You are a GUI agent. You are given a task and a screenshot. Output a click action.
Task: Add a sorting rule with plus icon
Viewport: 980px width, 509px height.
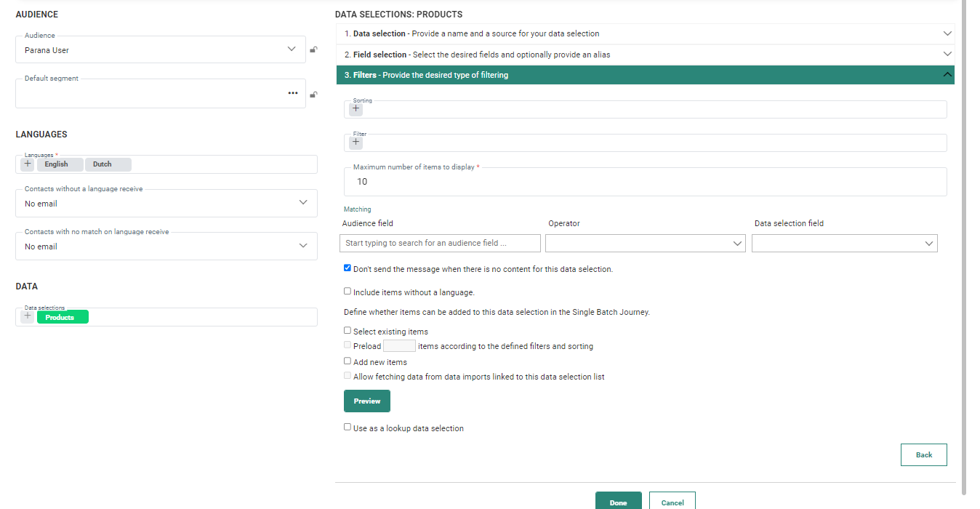(x=356, y=109)
